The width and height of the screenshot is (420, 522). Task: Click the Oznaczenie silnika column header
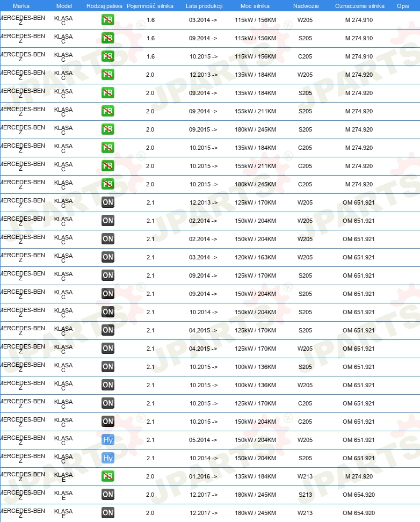click(x=360, y=6)
